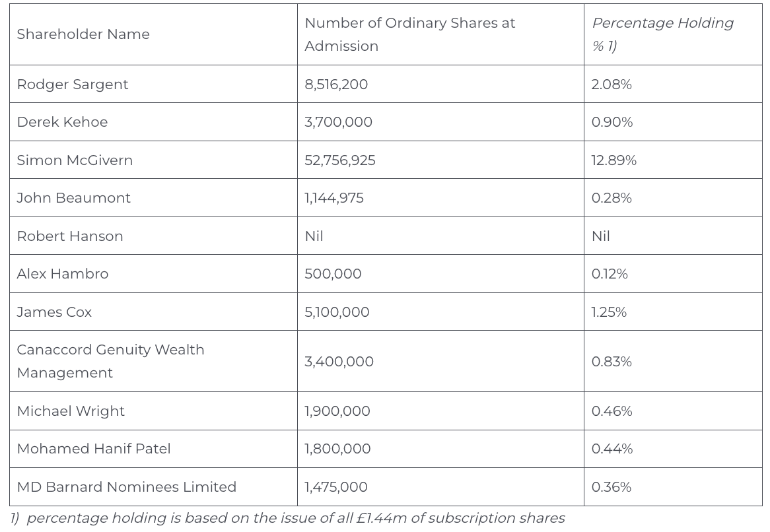
Task: Select the Alex Hambro name cell
Action: [x=63, y=274]
